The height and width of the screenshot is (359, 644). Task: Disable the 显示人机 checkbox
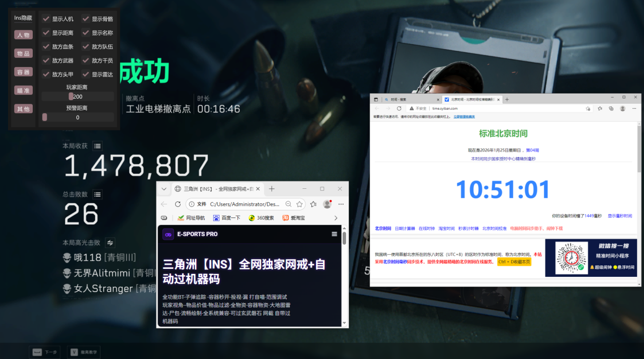46,19
